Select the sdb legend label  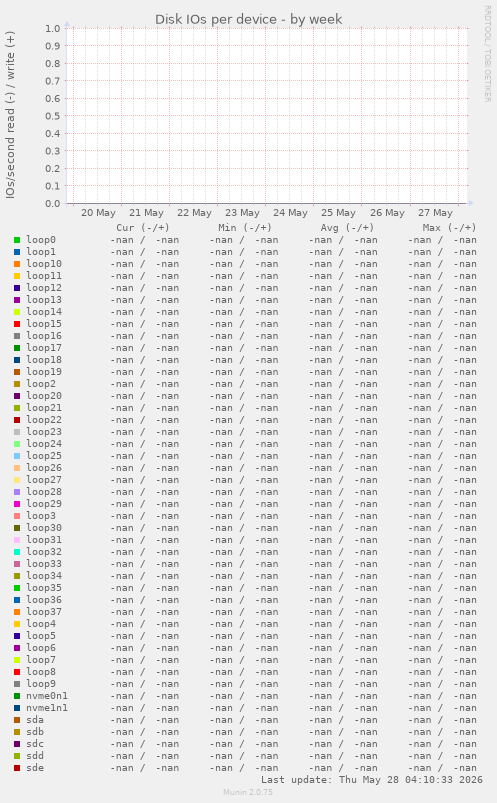35,732
